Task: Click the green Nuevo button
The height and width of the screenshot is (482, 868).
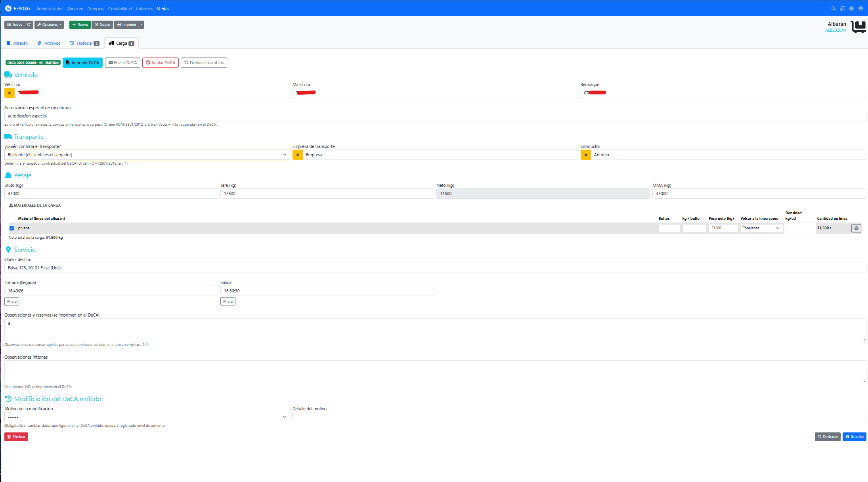Action: (80, 25)
